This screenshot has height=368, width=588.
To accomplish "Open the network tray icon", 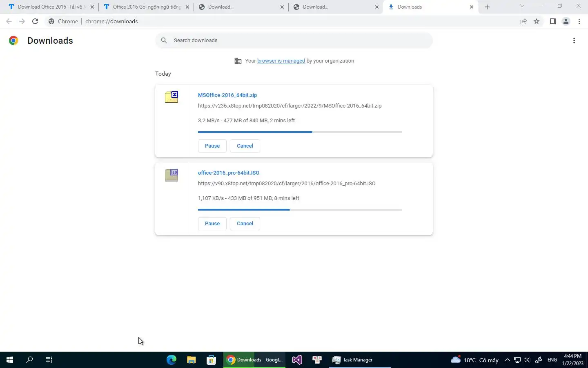I will pyautogui.click(x=517, y=360).
